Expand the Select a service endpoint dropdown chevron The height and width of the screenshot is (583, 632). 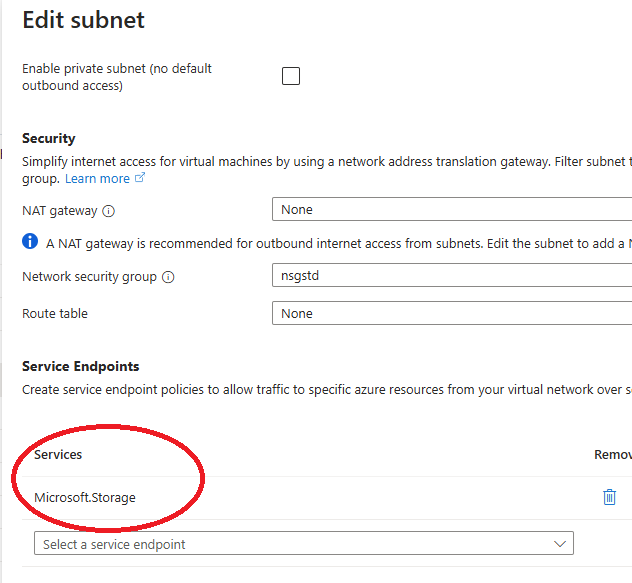pos(559,544)
